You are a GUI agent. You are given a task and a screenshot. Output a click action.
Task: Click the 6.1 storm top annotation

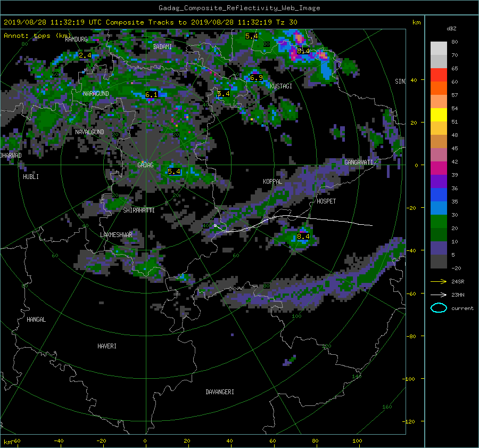(151, 94)
